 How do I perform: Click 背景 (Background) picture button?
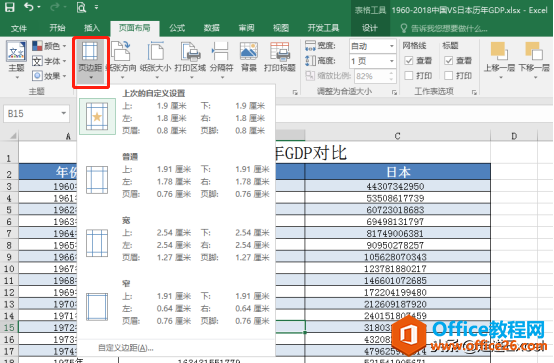pos(249,57)
